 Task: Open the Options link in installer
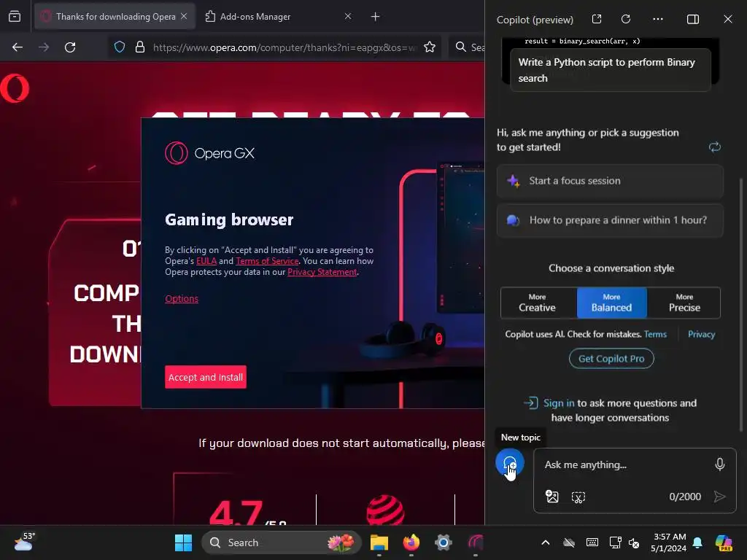coord(182,298)
